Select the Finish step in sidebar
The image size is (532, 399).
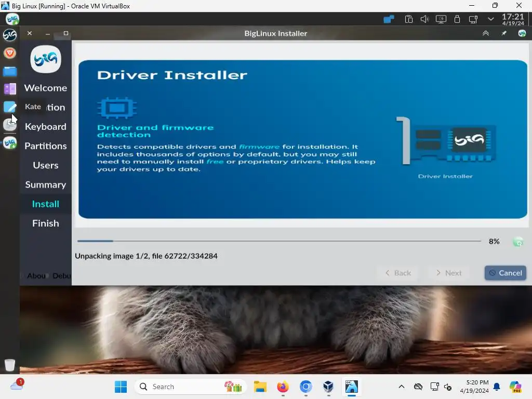point(46,223)
